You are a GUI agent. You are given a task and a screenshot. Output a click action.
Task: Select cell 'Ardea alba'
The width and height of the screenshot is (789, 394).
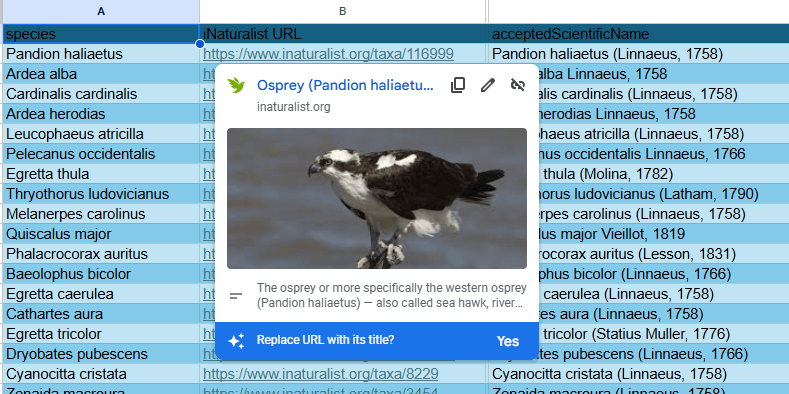[101, 74]
